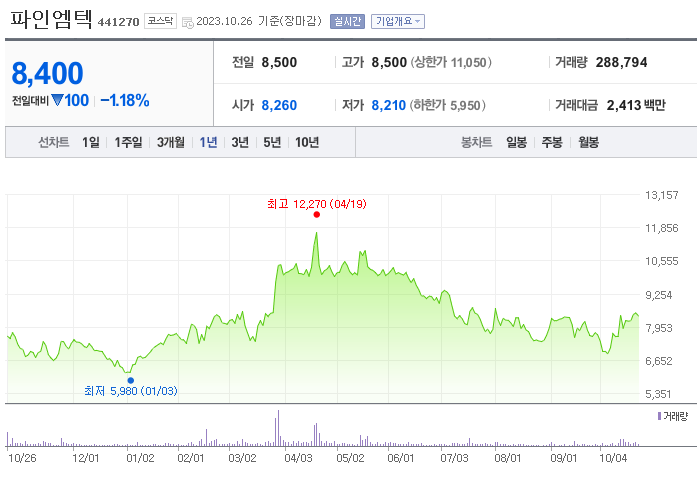Click the upper limit value 11,050

469,63
